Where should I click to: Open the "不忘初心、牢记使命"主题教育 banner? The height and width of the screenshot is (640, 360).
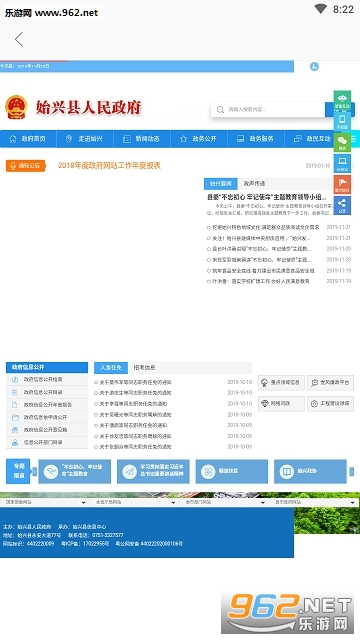pyautogui.click(x=74, y=471)
